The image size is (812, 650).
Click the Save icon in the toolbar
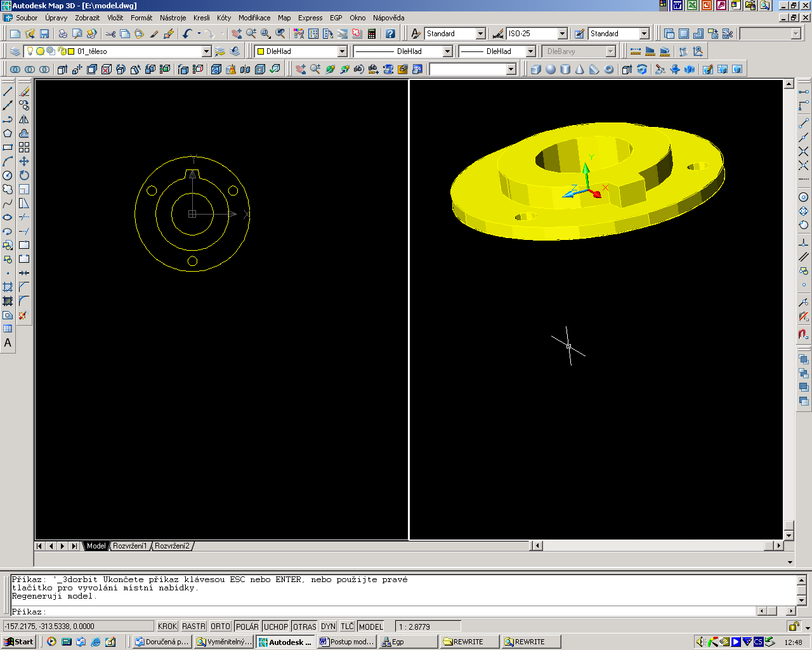coord(44,34)
